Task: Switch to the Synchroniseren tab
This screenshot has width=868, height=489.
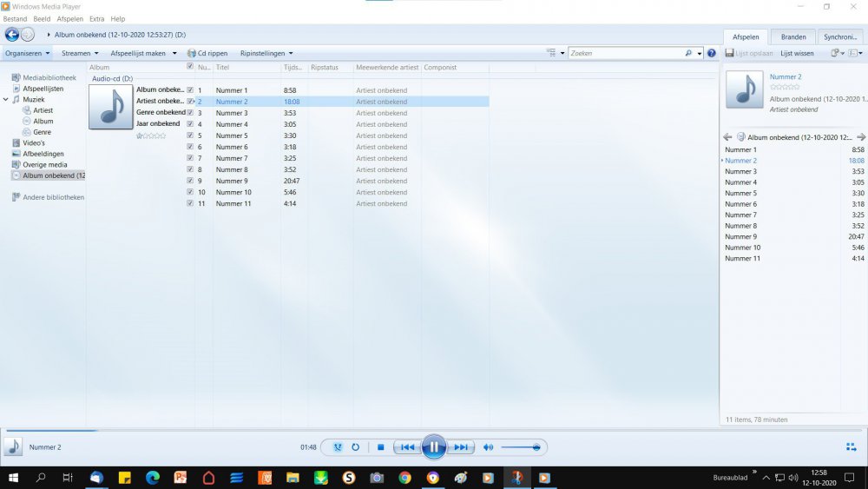Action: click(x=839, y=36)
